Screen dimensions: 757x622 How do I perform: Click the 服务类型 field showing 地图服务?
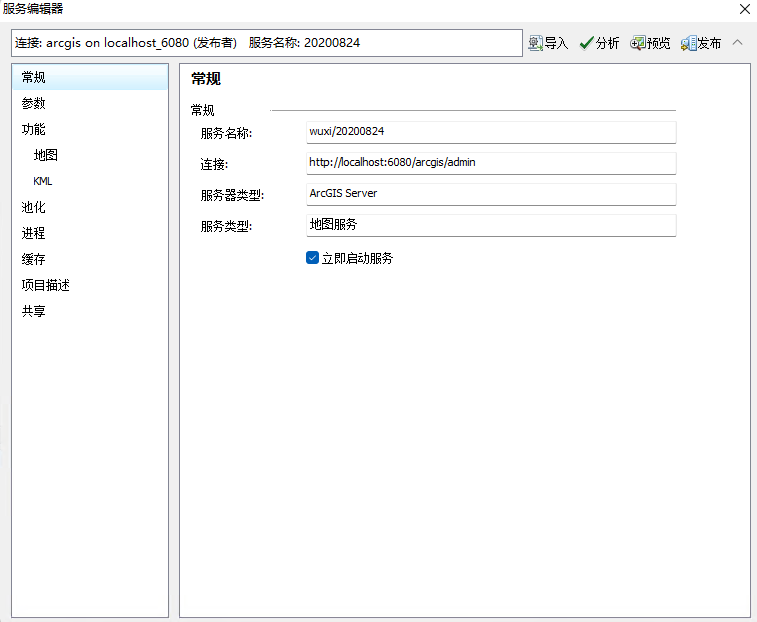coord(490,225)
